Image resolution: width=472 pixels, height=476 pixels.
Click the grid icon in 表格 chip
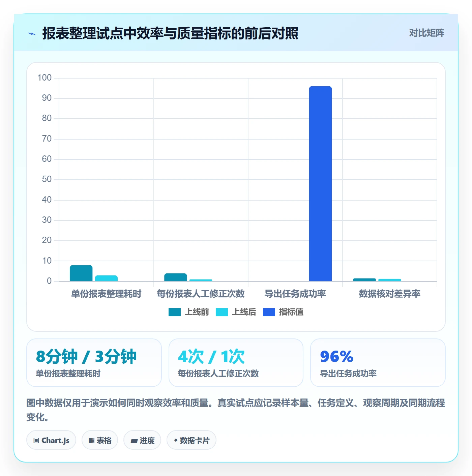[92, 441]
